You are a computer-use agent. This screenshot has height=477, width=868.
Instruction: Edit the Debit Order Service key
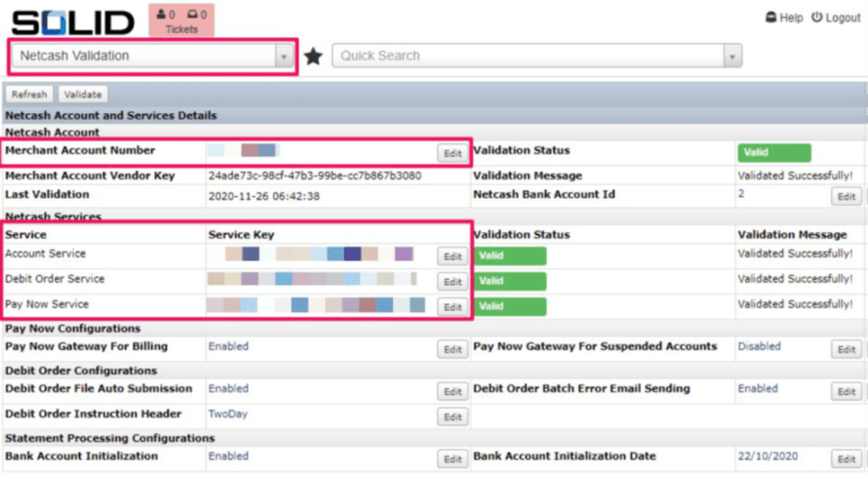point(453,282)
